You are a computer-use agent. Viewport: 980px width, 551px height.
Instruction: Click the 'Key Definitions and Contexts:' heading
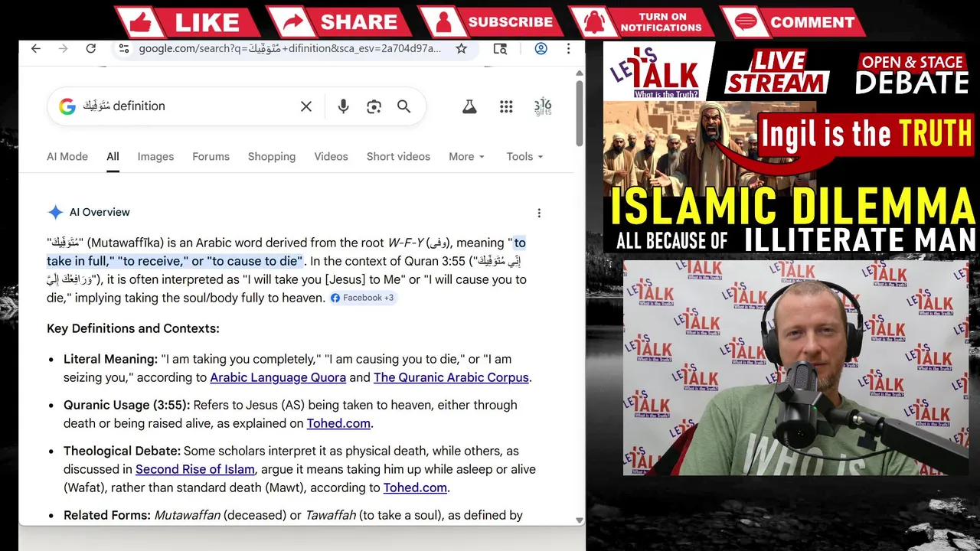click(133, 328)
